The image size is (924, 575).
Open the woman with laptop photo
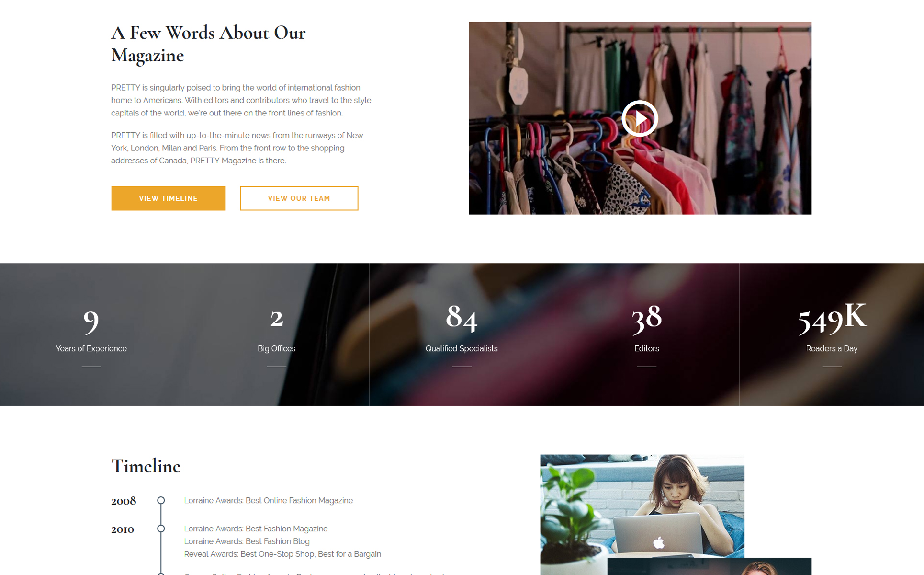642,506
